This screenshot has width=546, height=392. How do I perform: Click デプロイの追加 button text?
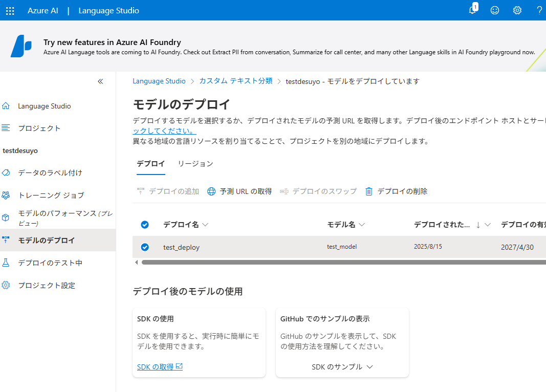pos(174,191)
